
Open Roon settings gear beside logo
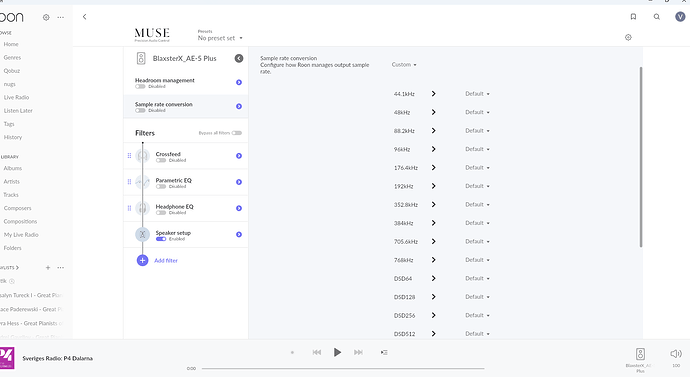click(x=46, y=17)
